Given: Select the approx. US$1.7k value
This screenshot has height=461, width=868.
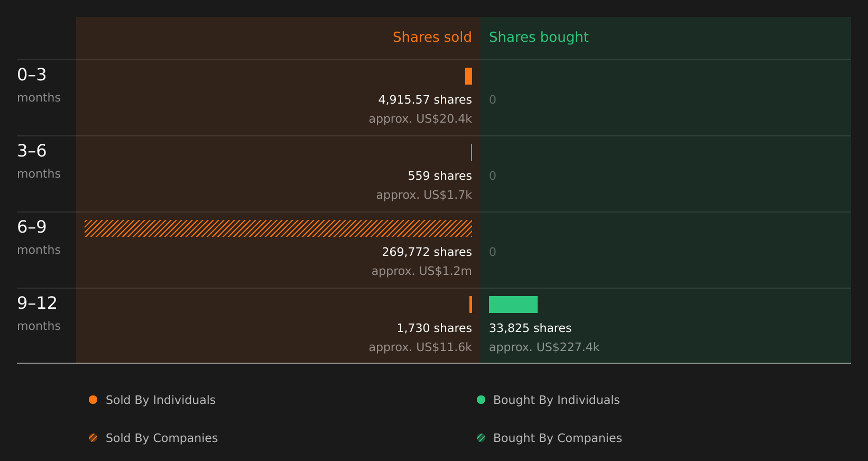Looking at the screenshot, I should point(424,195).
